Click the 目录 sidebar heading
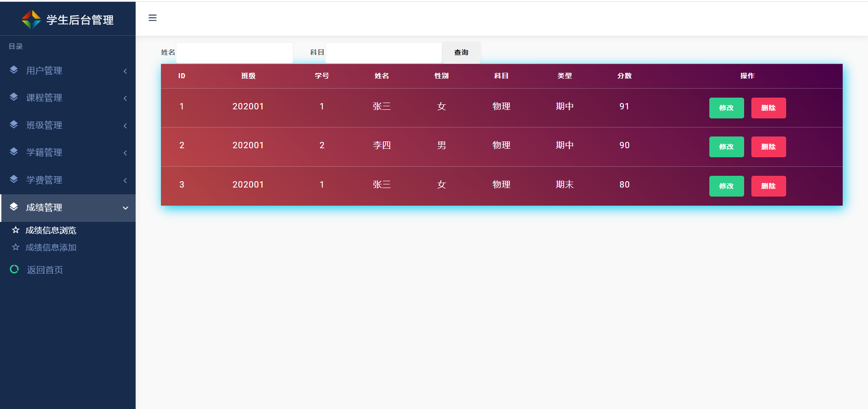 [16, 46]
